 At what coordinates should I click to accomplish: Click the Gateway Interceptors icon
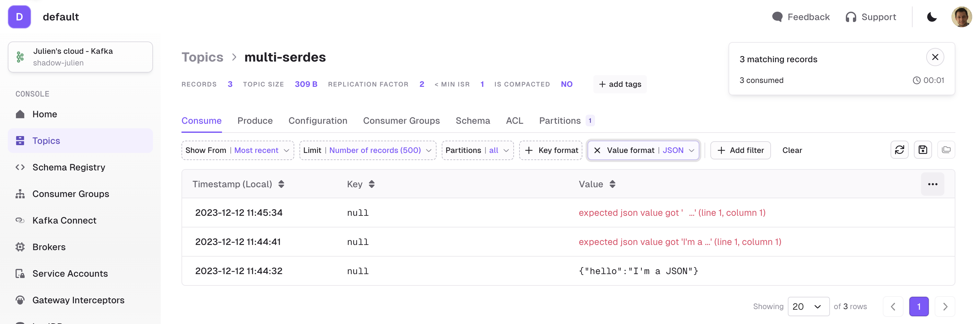click(x=20, y=300)
